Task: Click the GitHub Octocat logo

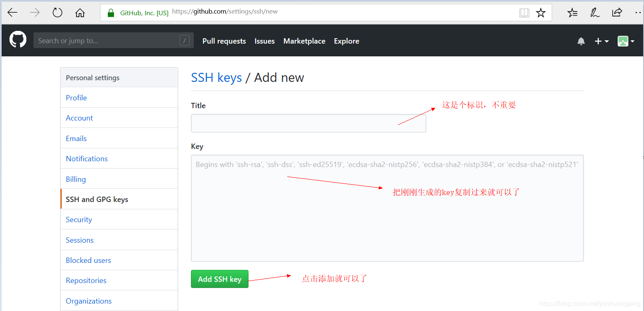Action: (18, 40)
